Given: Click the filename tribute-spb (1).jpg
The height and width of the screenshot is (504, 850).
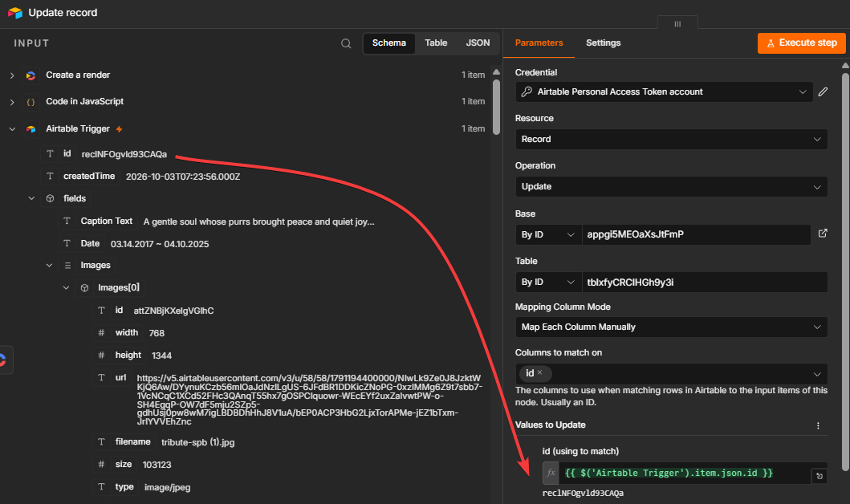Looking at the screenshot, I should coord(198,442).
